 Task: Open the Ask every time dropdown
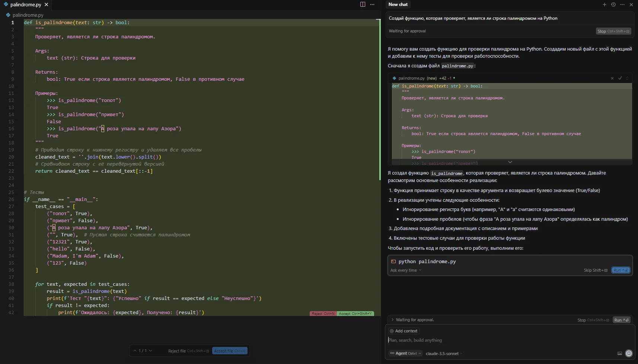click(406, 270)
